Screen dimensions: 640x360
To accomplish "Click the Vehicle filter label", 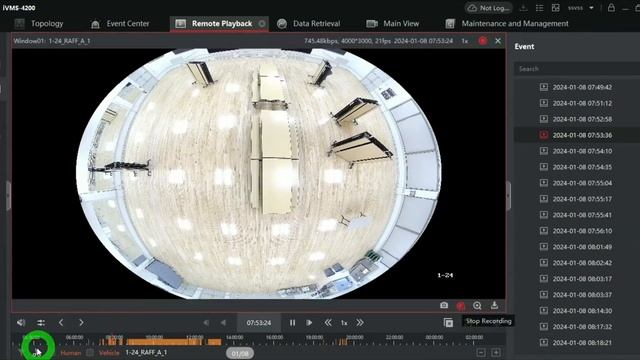I will pyautogui.click(x=109, y=353).
